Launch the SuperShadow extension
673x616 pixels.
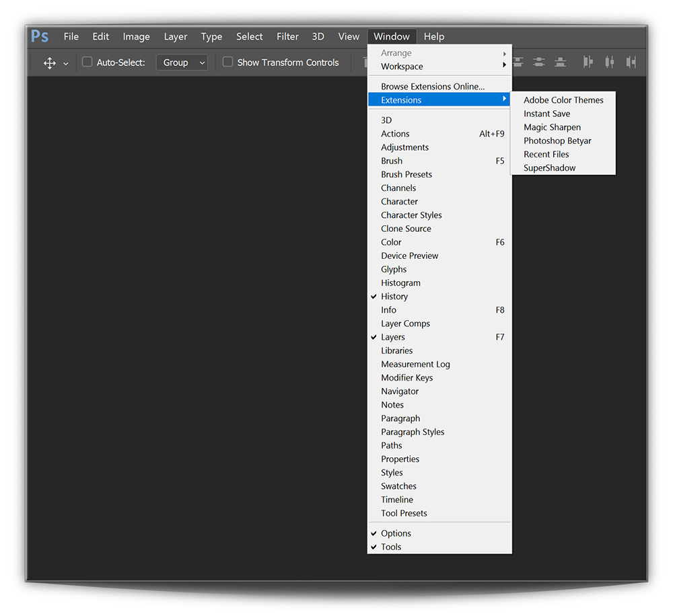pyautogui.click(x=549, y=168)
